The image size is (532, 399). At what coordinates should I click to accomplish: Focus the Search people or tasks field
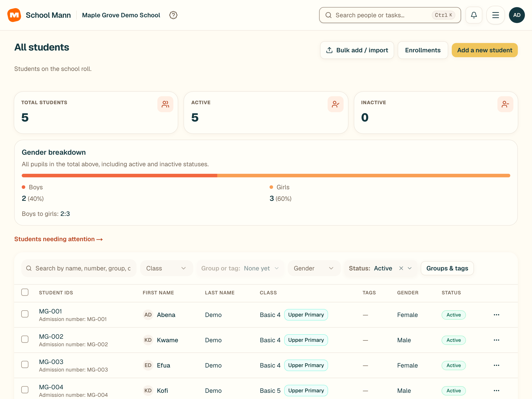coord(390,15)
